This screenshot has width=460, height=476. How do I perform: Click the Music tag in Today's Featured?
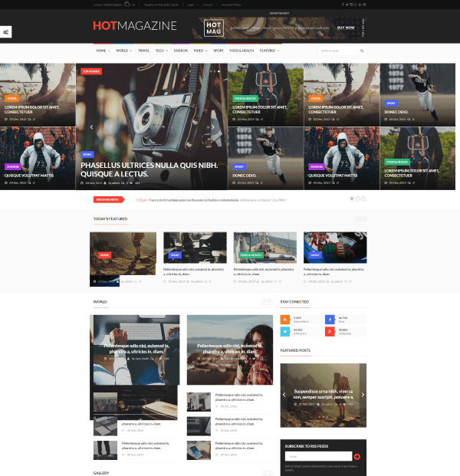tap(104, 255)
